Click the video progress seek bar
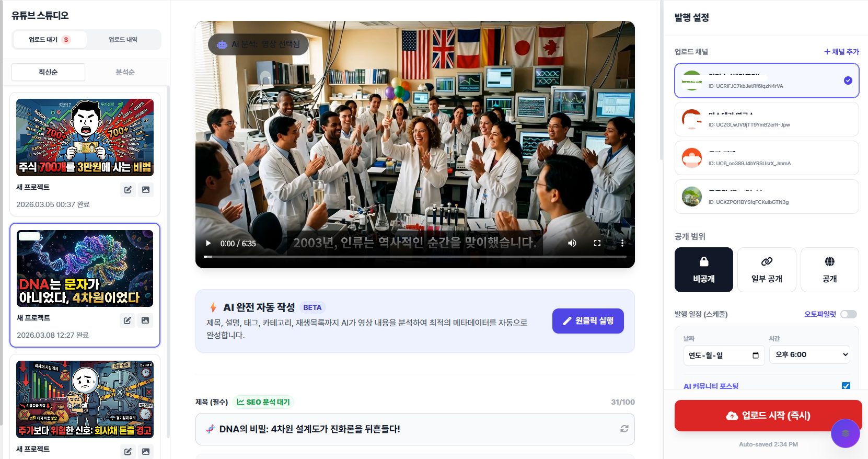This screenshot has height=459, width=868. pos(415,257)
